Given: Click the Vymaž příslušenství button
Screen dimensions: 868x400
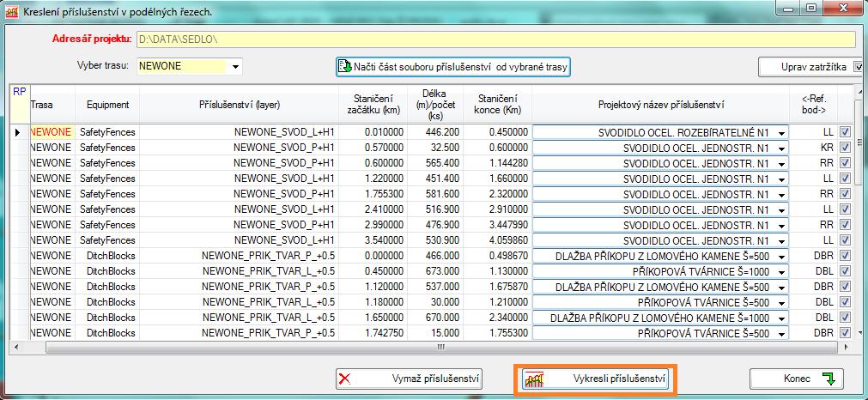Looking at the screenshot, I should point(409,379).
